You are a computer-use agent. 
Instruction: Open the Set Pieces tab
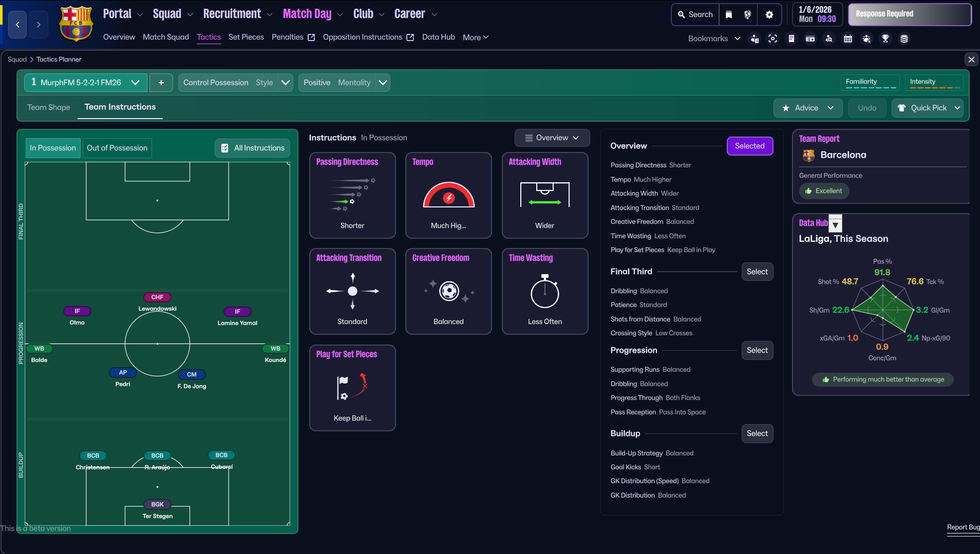click(x=246, y=37)
